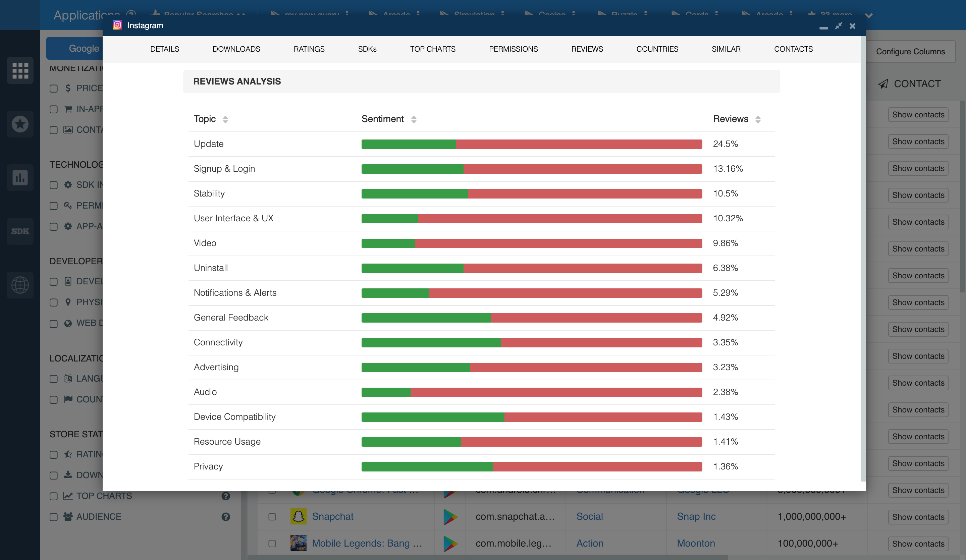Click the shrink dialog arrows icon
The height and width of the screenshot is (560, 966).
(838, 26)
